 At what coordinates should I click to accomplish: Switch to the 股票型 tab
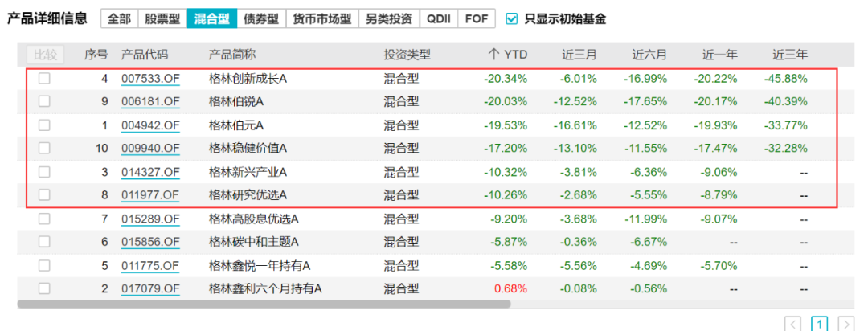tap(162, 18)
